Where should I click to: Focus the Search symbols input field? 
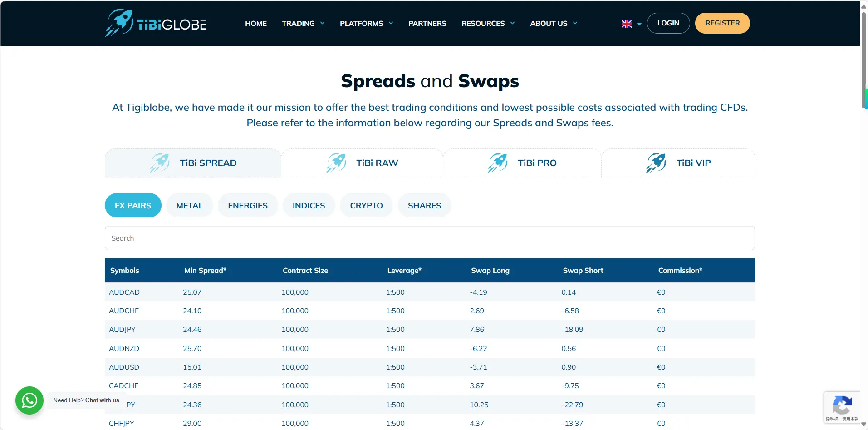430,238
